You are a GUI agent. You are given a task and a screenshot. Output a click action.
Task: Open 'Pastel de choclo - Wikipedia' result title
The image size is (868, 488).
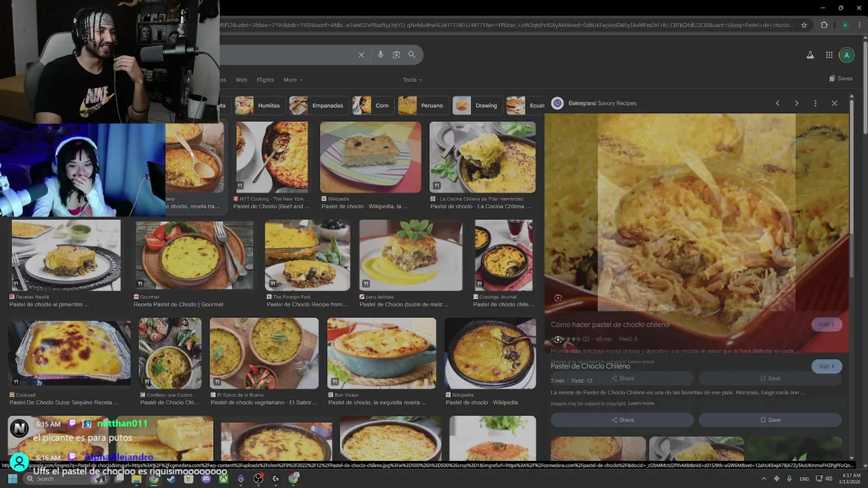(482, 403)
